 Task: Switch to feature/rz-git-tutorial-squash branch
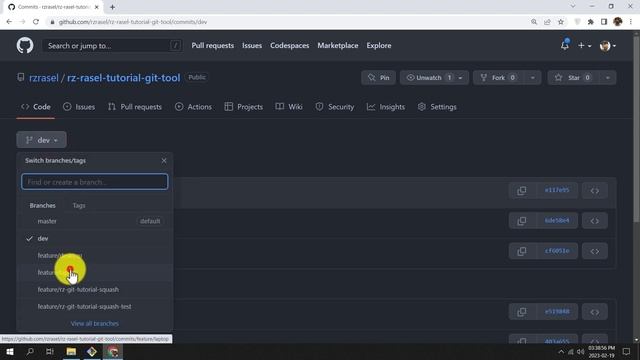[x=95, y=289]
